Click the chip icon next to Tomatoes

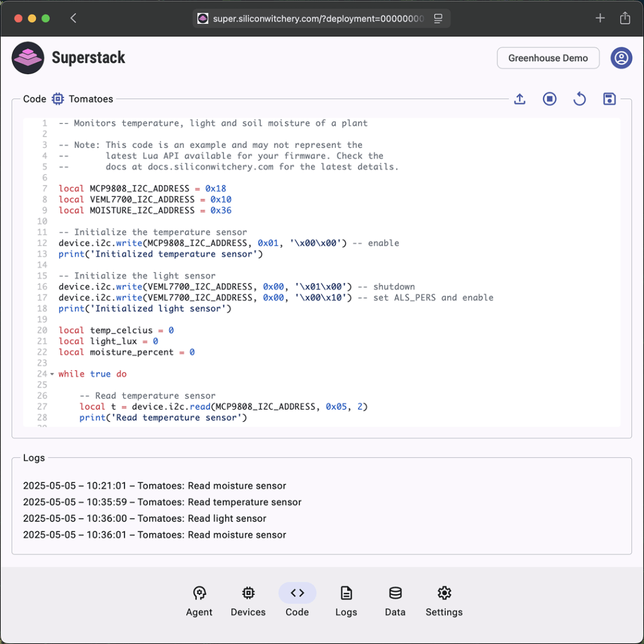pyautogui.click(x=58, y=99)
